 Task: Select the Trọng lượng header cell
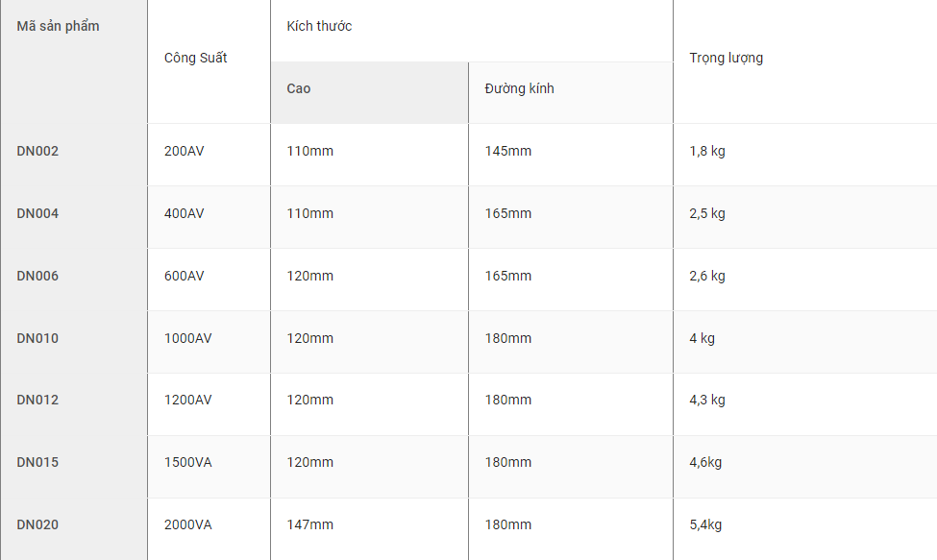(805, 61)
